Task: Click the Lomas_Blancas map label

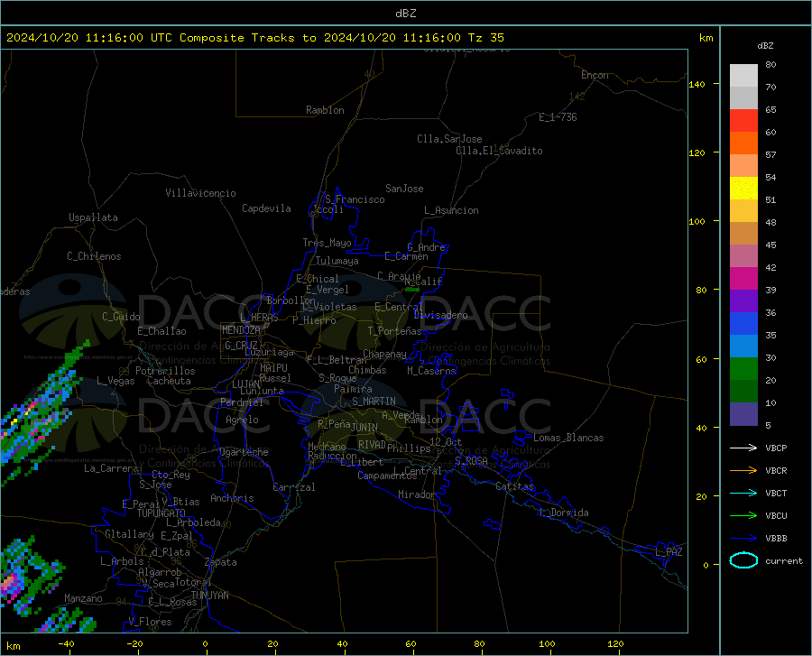Action: (568, 438)
